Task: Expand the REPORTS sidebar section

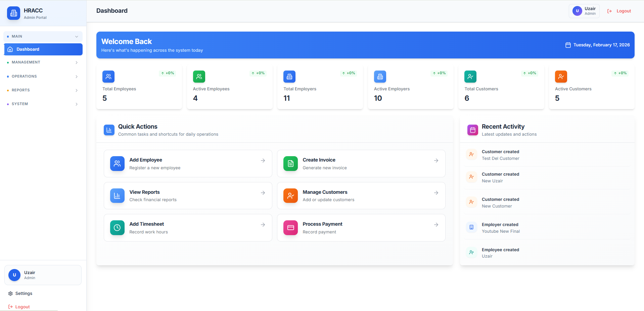Action: pyautogui.click(x=43, y=90)
